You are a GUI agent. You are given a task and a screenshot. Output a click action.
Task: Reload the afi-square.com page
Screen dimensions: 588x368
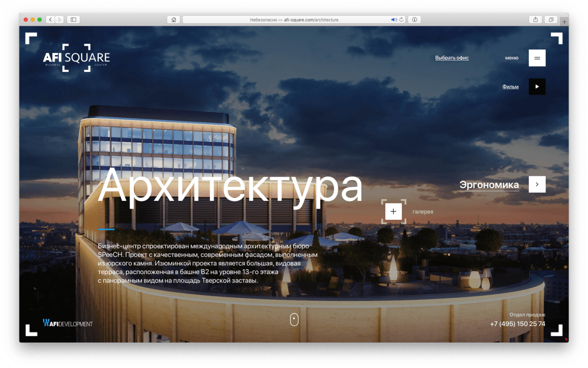click(401, 20)
